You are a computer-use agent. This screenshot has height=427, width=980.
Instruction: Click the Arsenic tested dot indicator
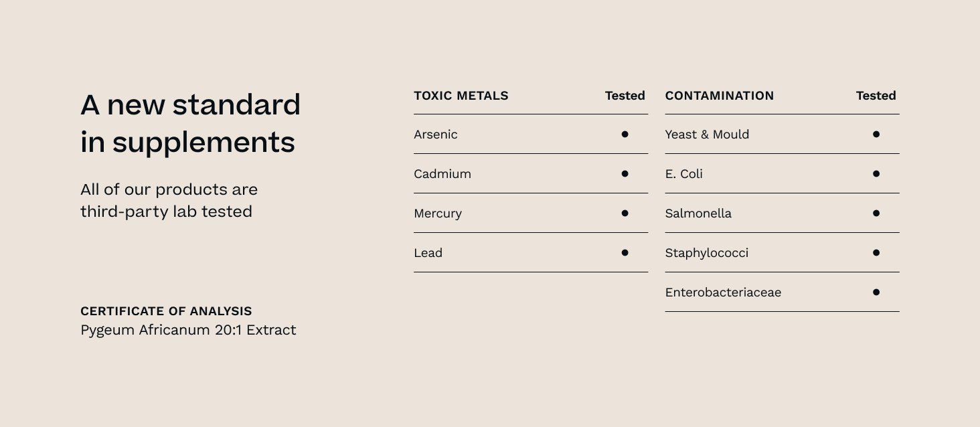pyautogui.click(x=625, y=135)
